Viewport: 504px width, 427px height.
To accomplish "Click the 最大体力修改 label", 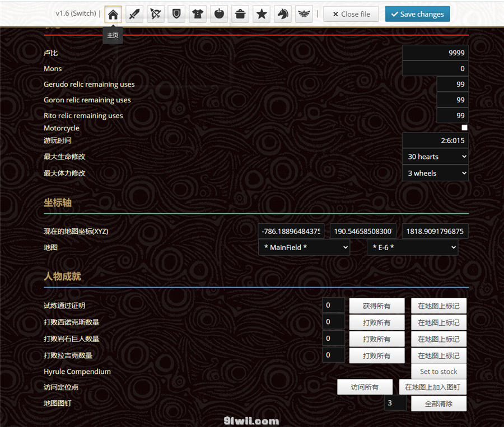I will pos(64,173).
